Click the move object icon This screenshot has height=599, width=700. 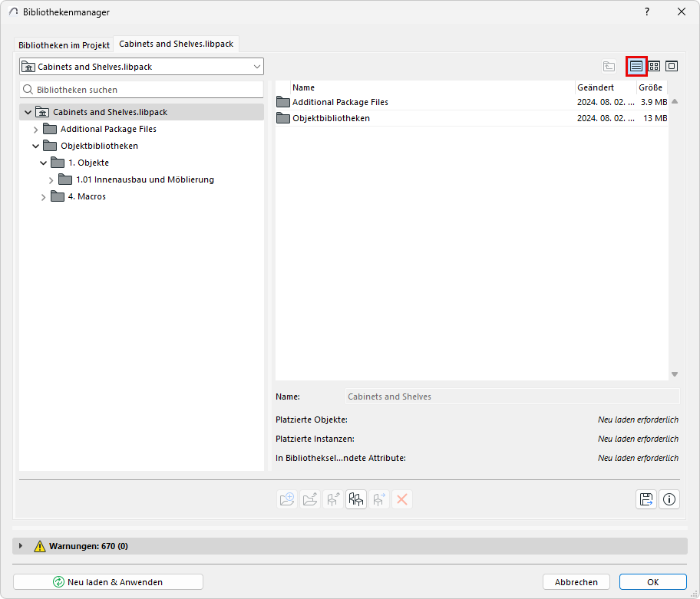pyautogui.click(x=379, y=499)
